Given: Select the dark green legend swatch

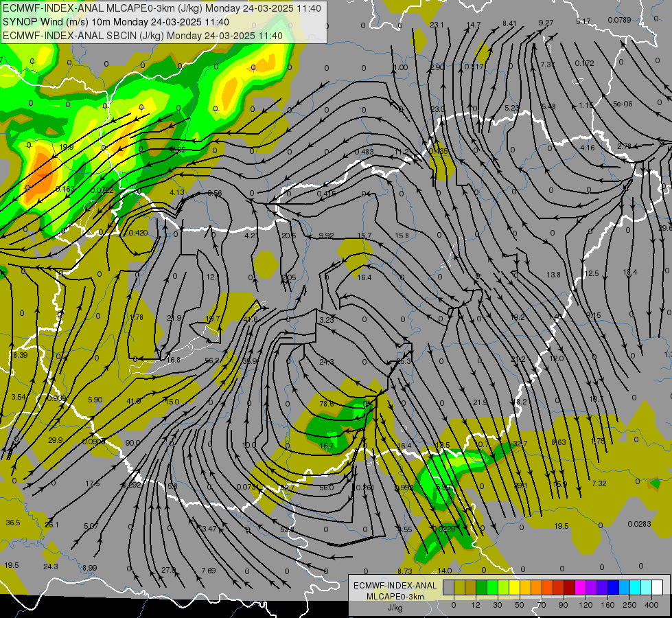Looking at the screenshot, I should tap(482, 588).
